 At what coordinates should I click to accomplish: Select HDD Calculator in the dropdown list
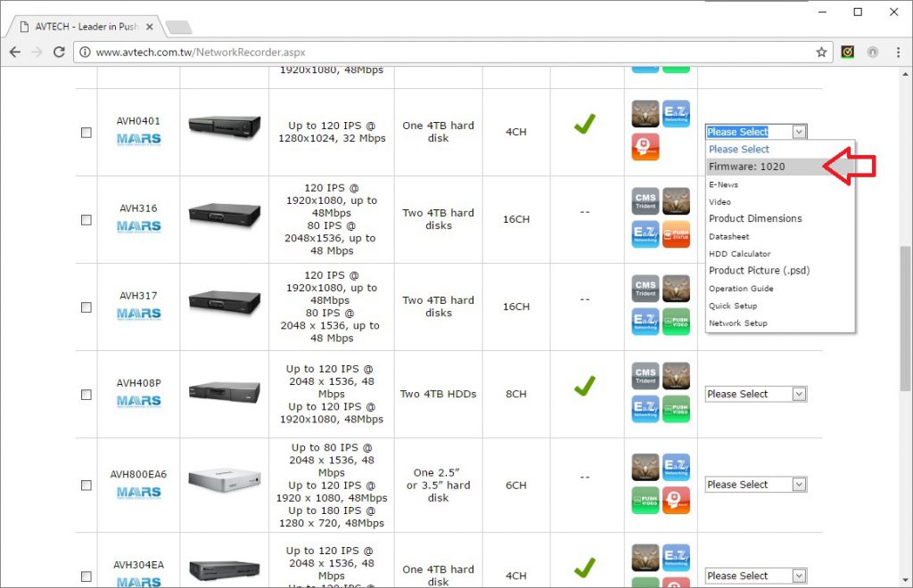740,254
